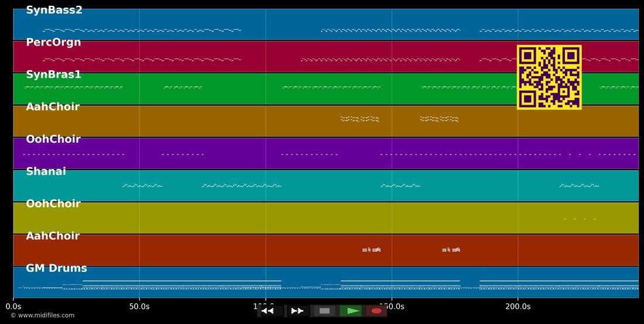This screenshot has height=324, width=644.
Task: Jump to the 150.0s timeline marker
Action: [x=392, y=306]
